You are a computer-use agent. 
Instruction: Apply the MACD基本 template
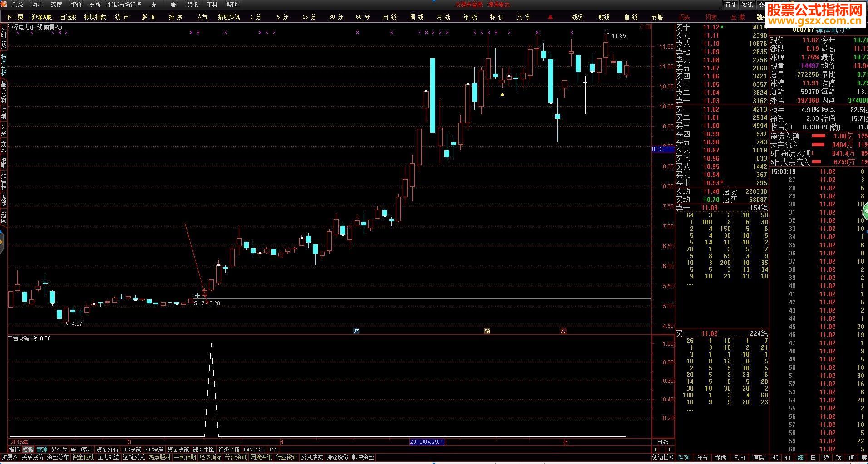pos(82,449)
